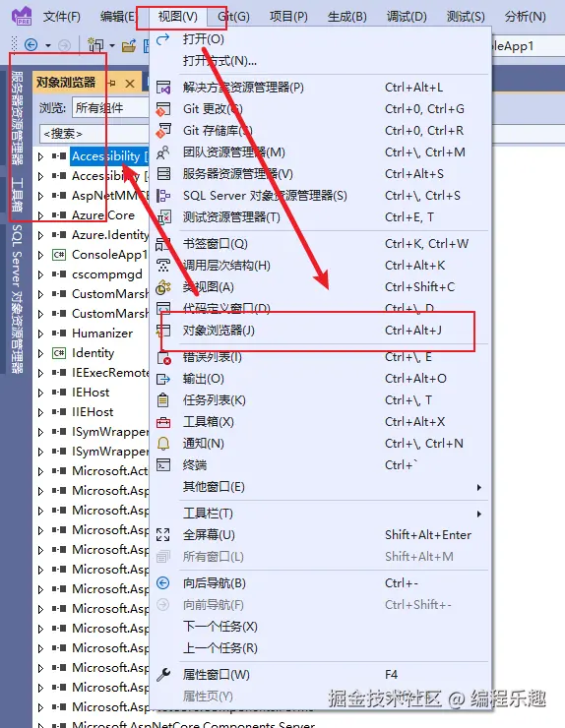Open the Git(G) menu
This screenshot has height=728, width=565.
tap(233, 17)
